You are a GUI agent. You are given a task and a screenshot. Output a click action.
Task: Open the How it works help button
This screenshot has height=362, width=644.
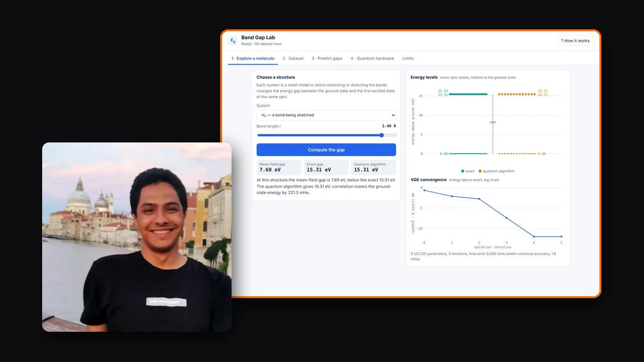tap(575, 41)
